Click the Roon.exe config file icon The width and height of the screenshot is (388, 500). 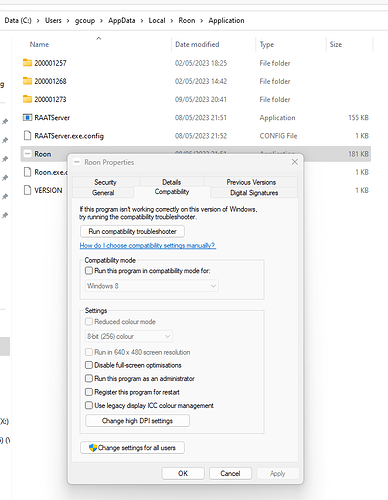click(x=27, y=172)
